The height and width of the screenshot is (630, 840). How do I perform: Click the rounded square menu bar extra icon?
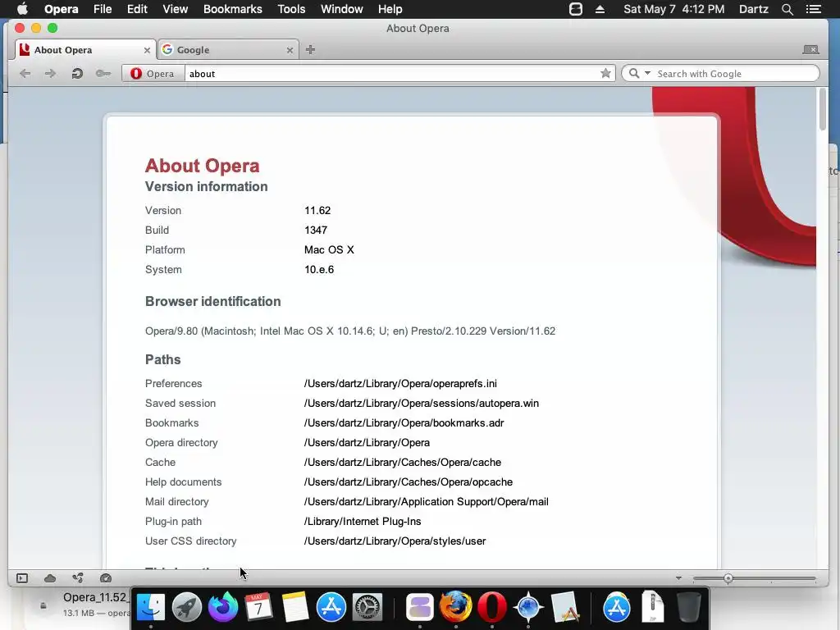point(575,9)
